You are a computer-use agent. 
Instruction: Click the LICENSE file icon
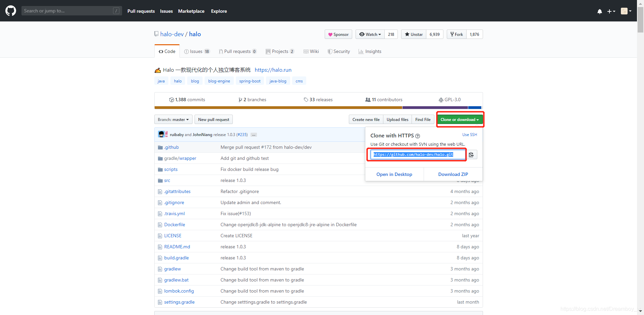[x=160, y=236]
